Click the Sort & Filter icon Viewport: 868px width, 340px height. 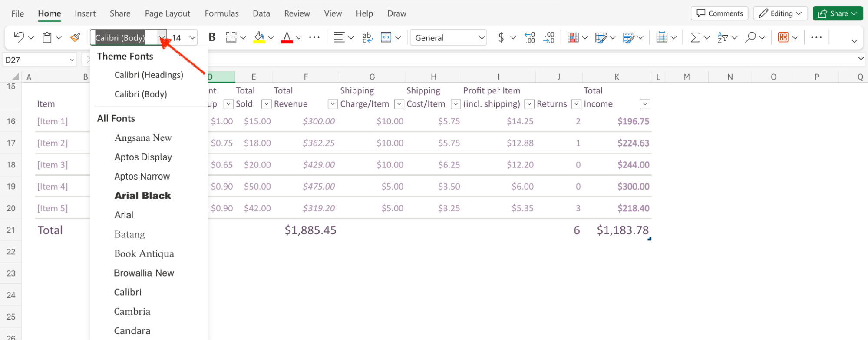pyautogui.click(x=723, y=37)
